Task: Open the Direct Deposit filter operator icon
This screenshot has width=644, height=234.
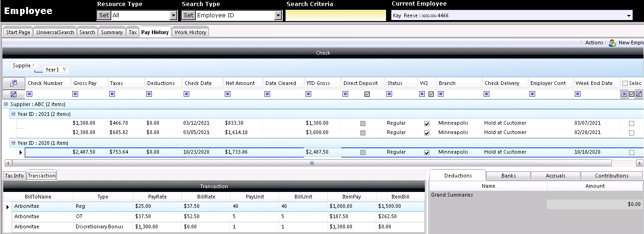Action: click(346, 94)
